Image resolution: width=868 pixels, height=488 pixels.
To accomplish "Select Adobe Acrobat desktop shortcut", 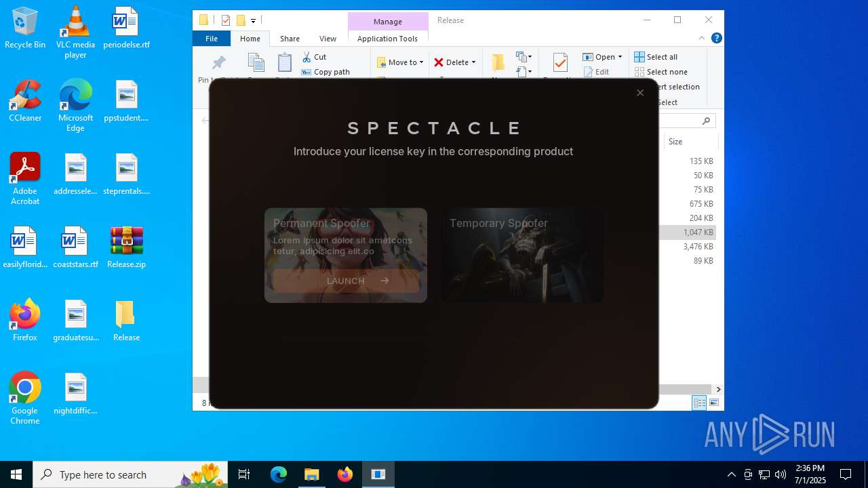I will tap(25, 179).
